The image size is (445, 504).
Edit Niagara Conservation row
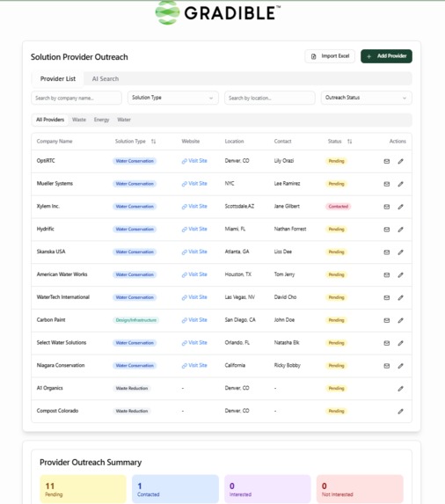400,366
